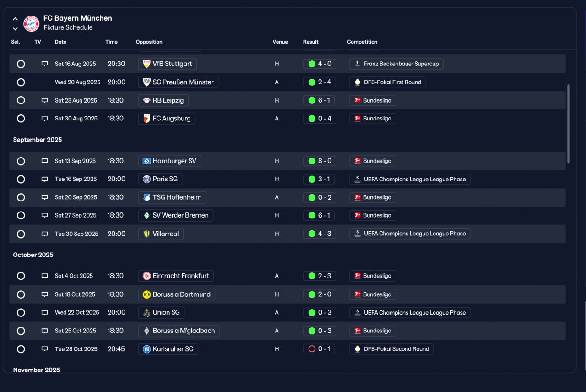Click the up chevron beside club name
This screenshot has height=392, width=586.
point(15,19)
